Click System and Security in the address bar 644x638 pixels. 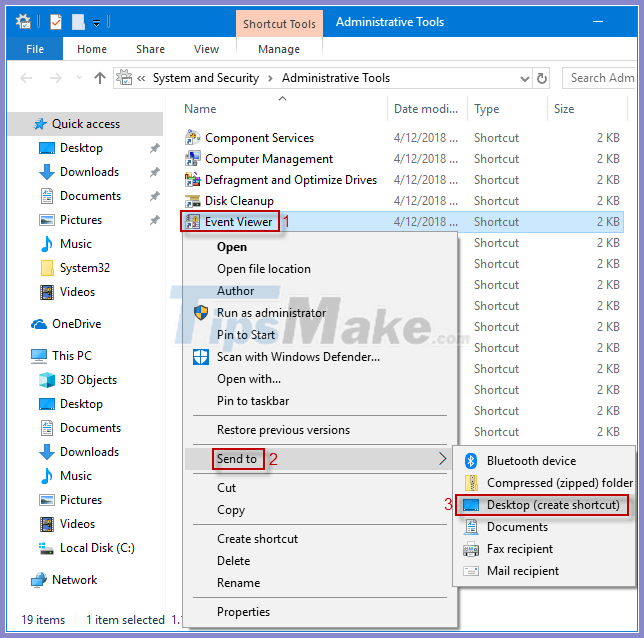click(x=206, y=78)
